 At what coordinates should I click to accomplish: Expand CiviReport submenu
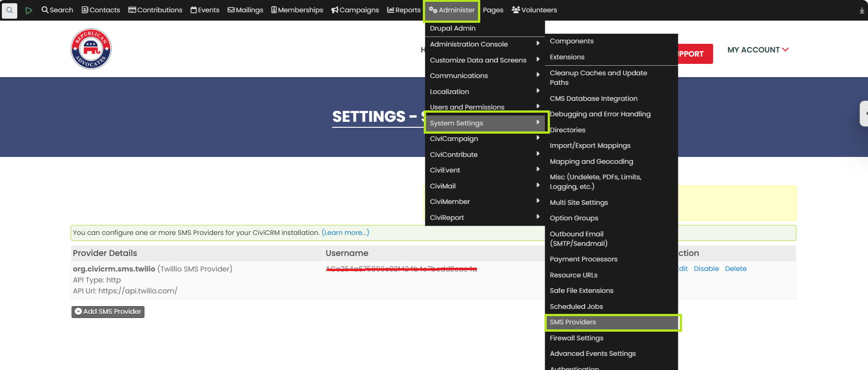coord(485,218)
